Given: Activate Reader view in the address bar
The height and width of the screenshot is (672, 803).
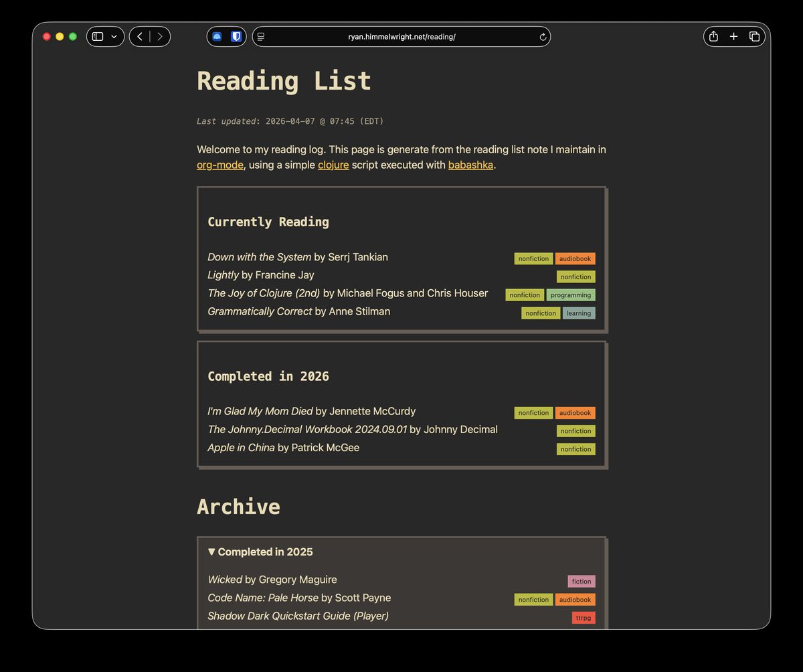Looking at the screenshot, I should click(x=261, y=37).
